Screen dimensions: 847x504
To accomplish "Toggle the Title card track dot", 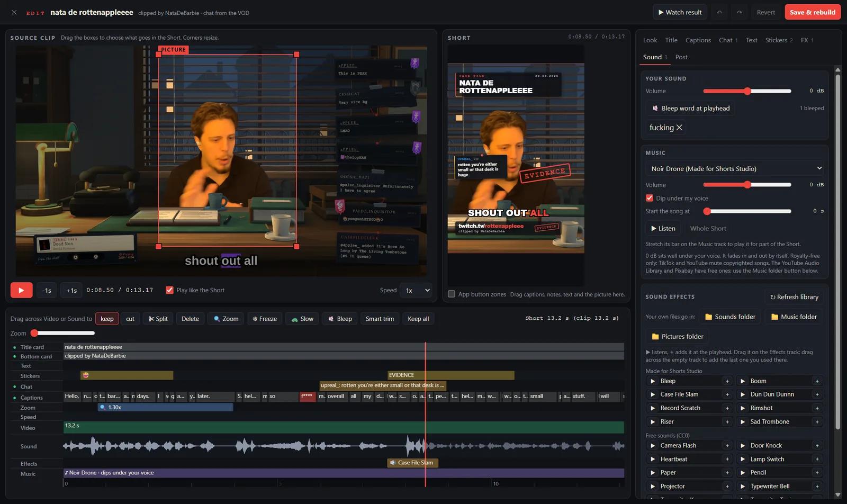I will pyautogui.click(x=14, y=347).
